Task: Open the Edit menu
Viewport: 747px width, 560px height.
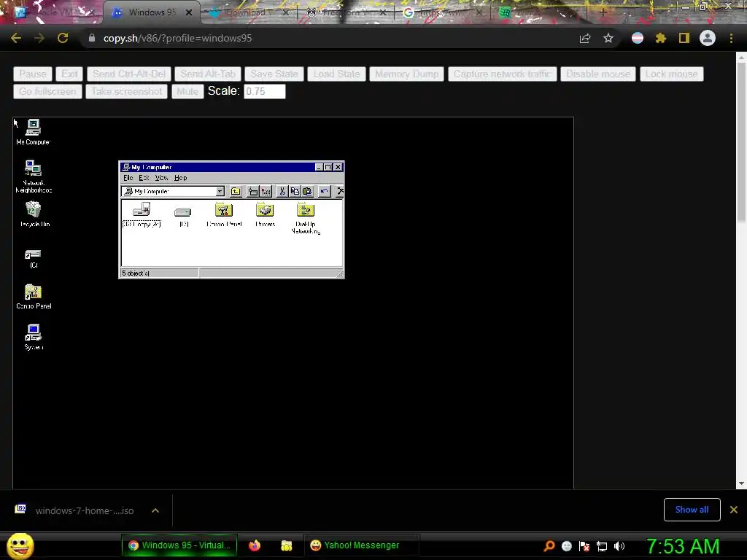Action: point(144,178)
